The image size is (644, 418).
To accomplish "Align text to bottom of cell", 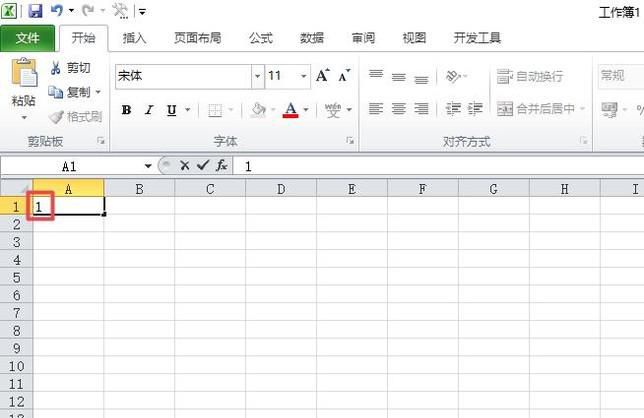I will click(x=421, y=78).
